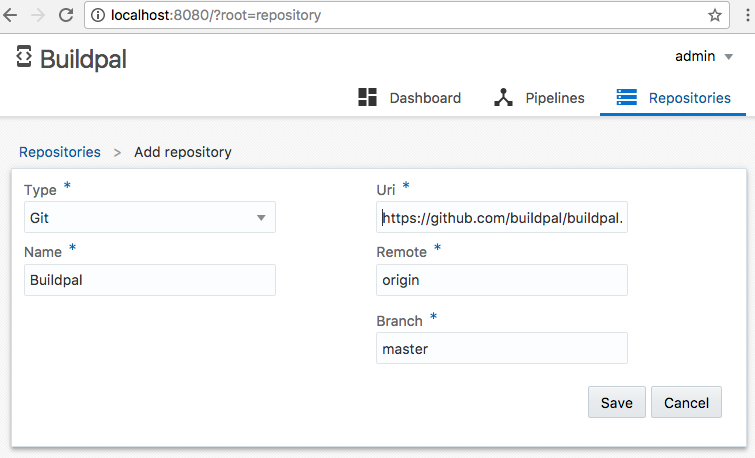Bookmark this page with the star icon
The width and height of the screenshot is (755, 458).
(x=715, y=16)
